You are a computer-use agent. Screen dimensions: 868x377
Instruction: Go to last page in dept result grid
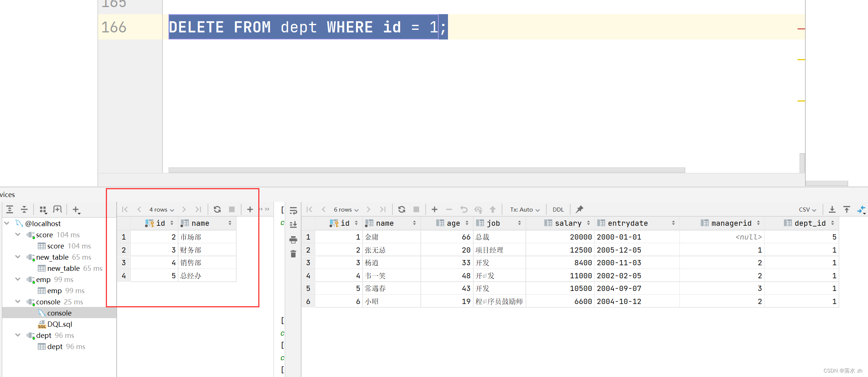(x=198, y=209)
